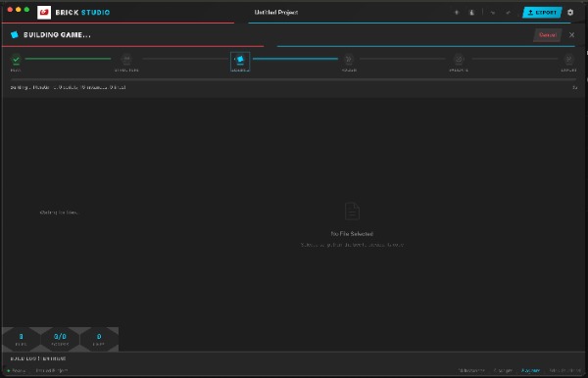Click the redo arrow icon in title bar

tap(508, 13)
